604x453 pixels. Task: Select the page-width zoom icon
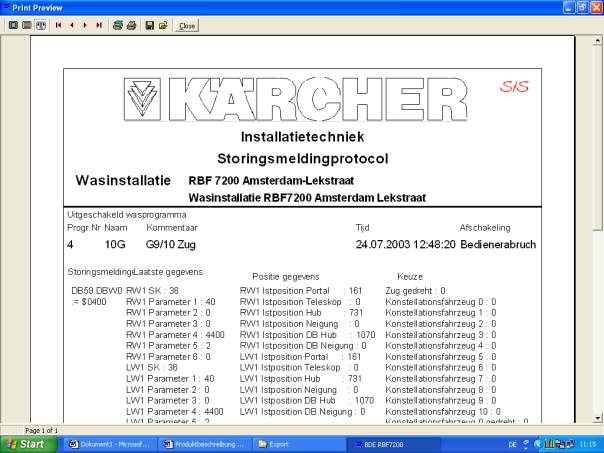click(41, 25)
